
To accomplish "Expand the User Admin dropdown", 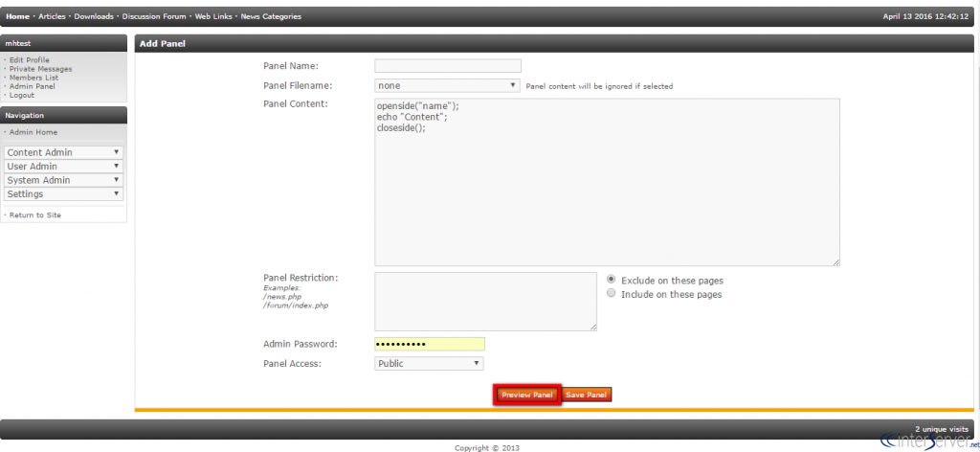I will coord(64,167).
